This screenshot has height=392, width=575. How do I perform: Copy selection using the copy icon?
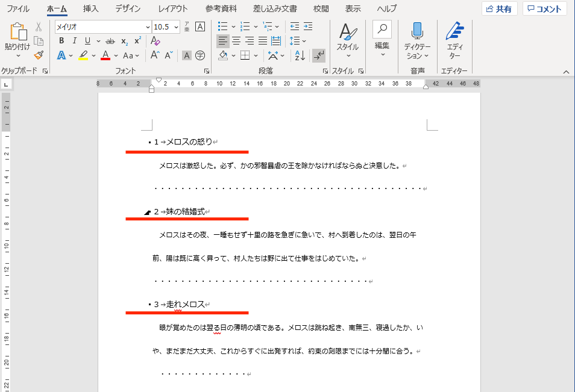coord(39,41)
